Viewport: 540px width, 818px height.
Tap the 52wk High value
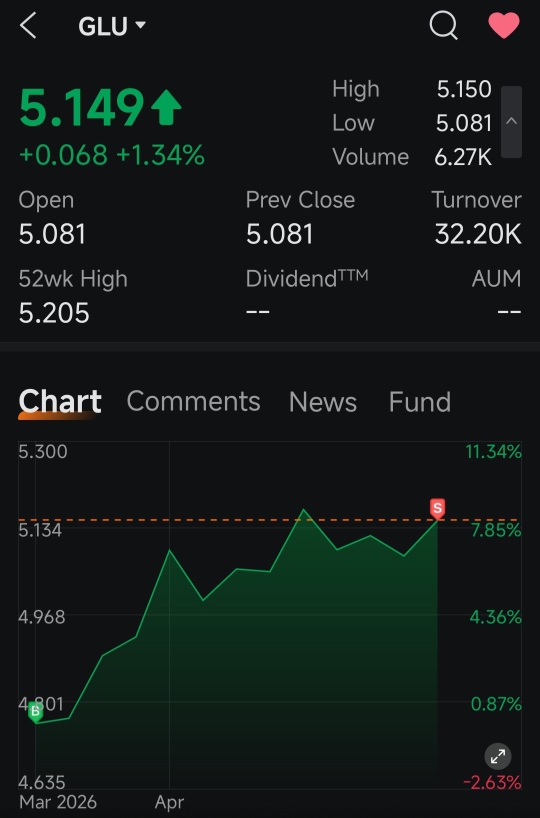(54, 313)
